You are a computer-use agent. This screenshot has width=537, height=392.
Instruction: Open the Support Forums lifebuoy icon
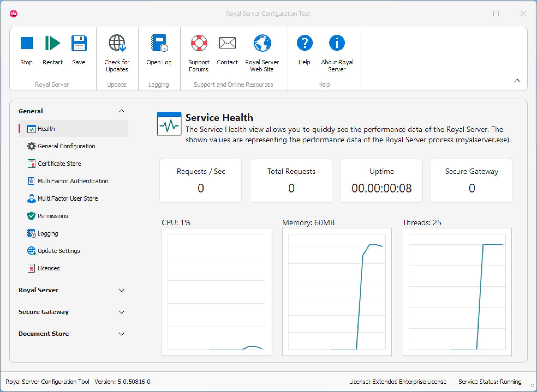(x=199, y=43)
